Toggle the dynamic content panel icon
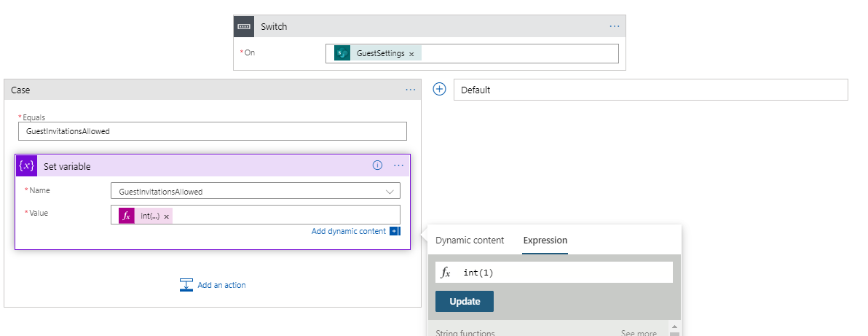The width and height of the screenshot is (868, 336). pos(395,231)
